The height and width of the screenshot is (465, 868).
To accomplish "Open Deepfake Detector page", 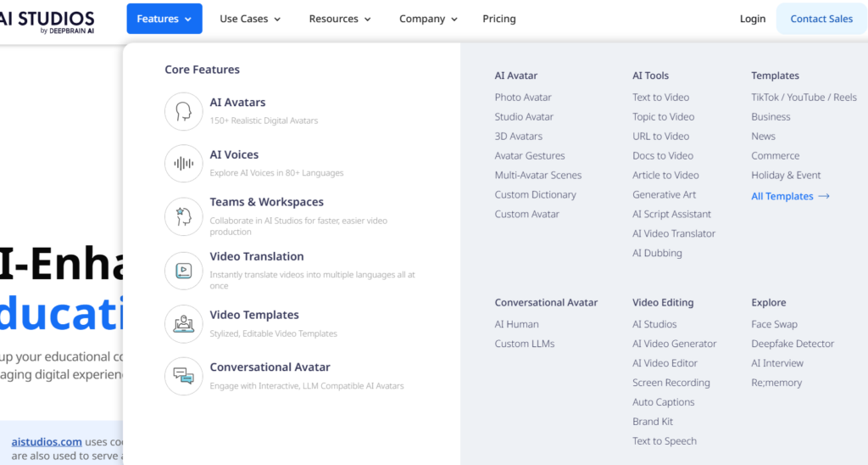I will [x=793, y=344].
